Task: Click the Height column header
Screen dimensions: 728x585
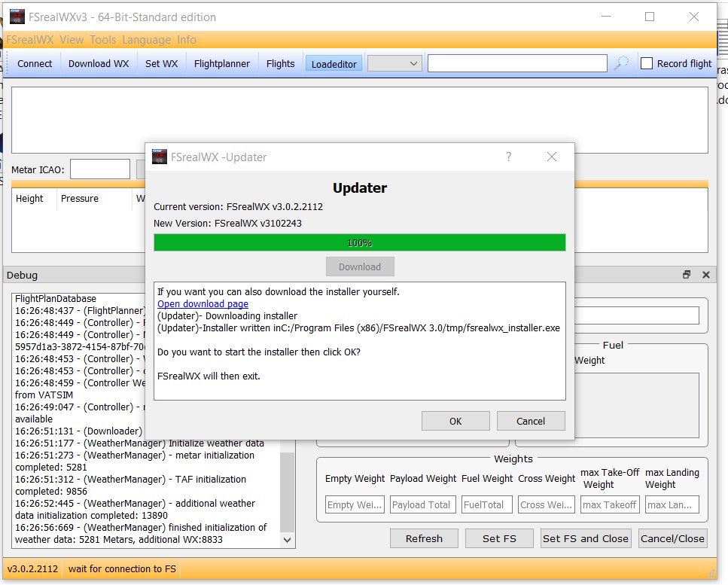Action: (33, 199)
